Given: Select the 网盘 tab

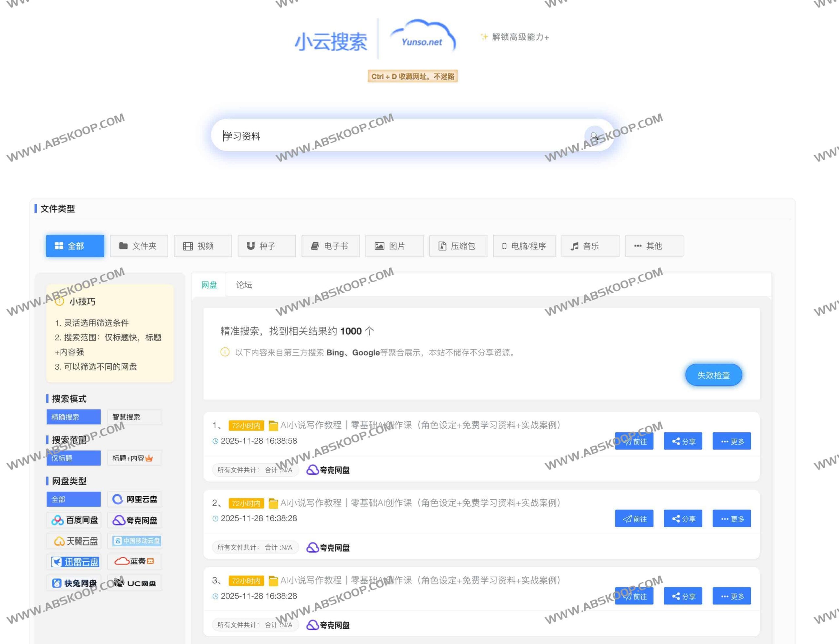Looking at the screenshot, I should pos(208,285).
